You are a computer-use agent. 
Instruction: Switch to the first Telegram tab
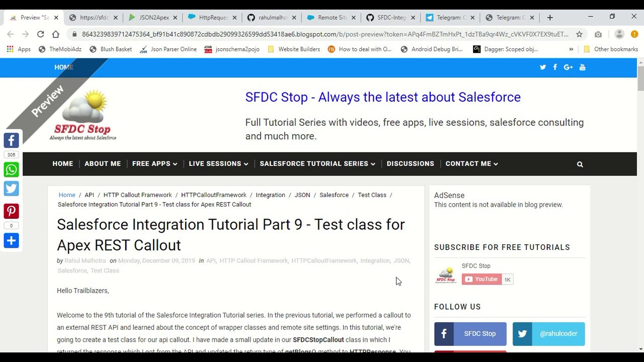(x=450, y=18)
